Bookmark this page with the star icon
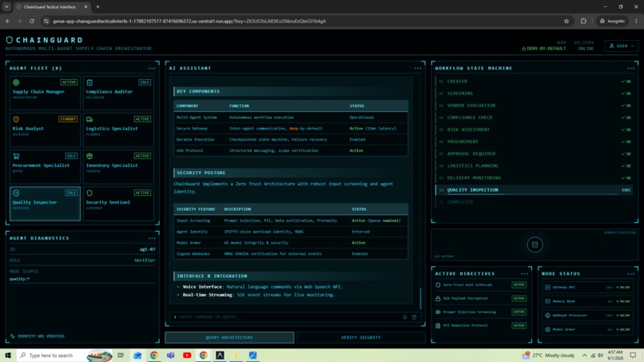 (x=566, y=21)
